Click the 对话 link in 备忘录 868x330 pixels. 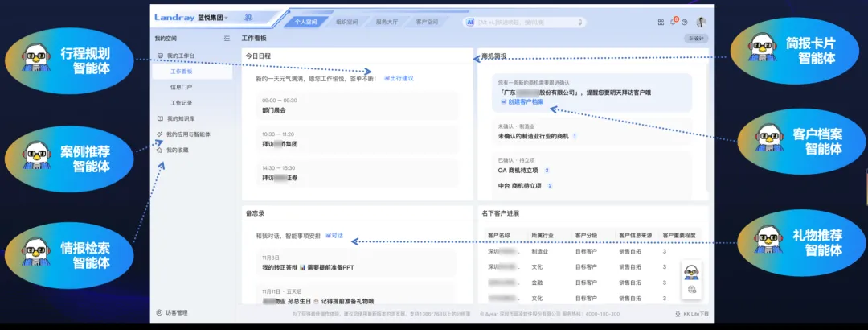334,236
